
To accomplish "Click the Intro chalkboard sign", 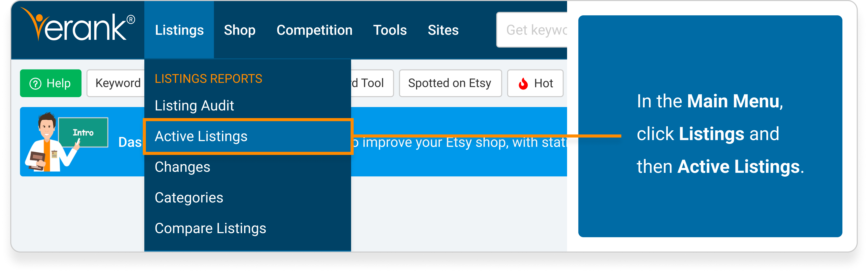I will [x=83, y=132].
